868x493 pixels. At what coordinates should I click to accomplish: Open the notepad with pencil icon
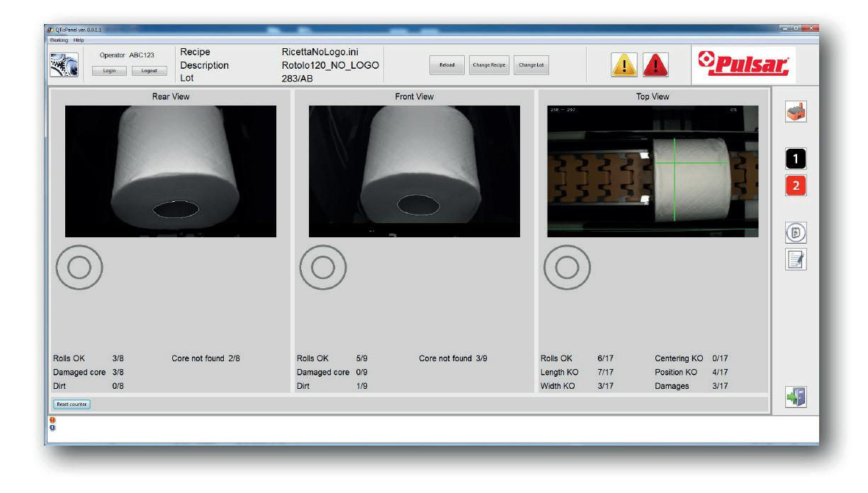[796, 259]
